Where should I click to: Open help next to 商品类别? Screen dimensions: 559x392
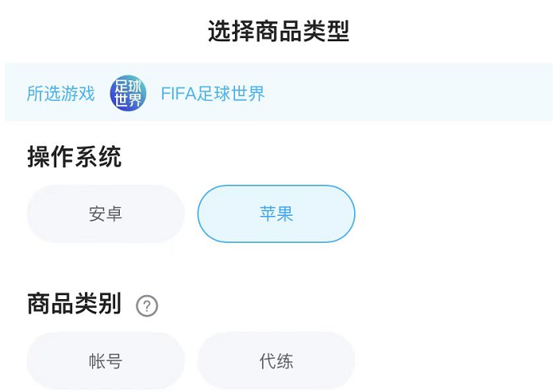click(147, 306)
